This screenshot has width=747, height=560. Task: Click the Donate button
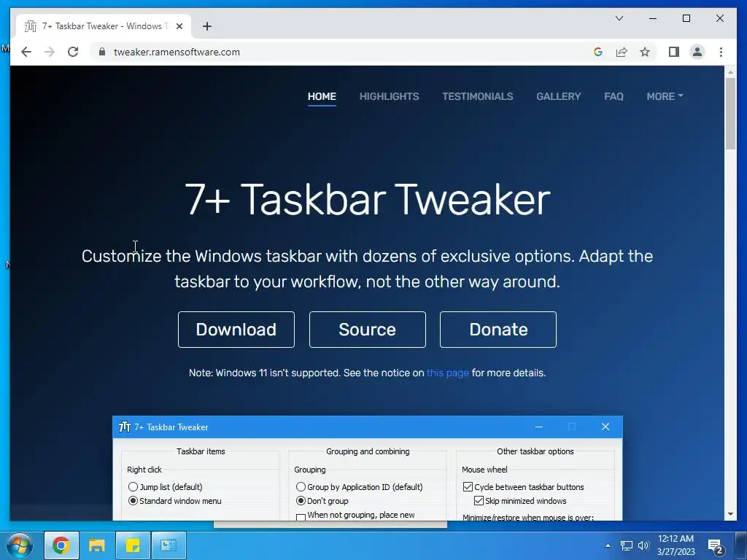[498, 330]
